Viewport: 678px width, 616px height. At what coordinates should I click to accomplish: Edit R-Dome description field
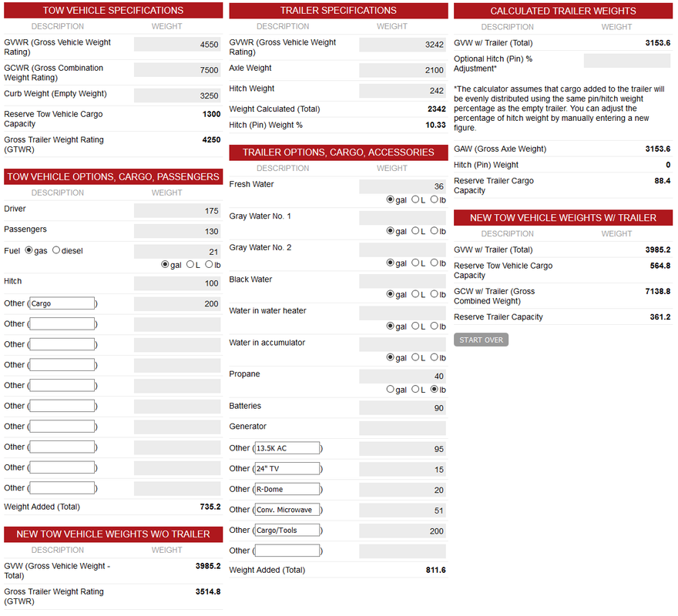click(x=287, y=490)
